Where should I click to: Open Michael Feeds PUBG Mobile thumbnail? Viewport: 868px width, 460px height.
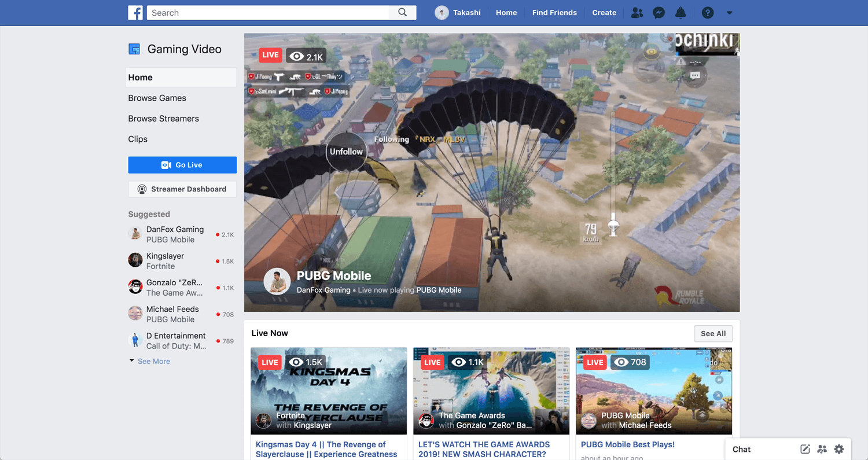pos(654,391)
